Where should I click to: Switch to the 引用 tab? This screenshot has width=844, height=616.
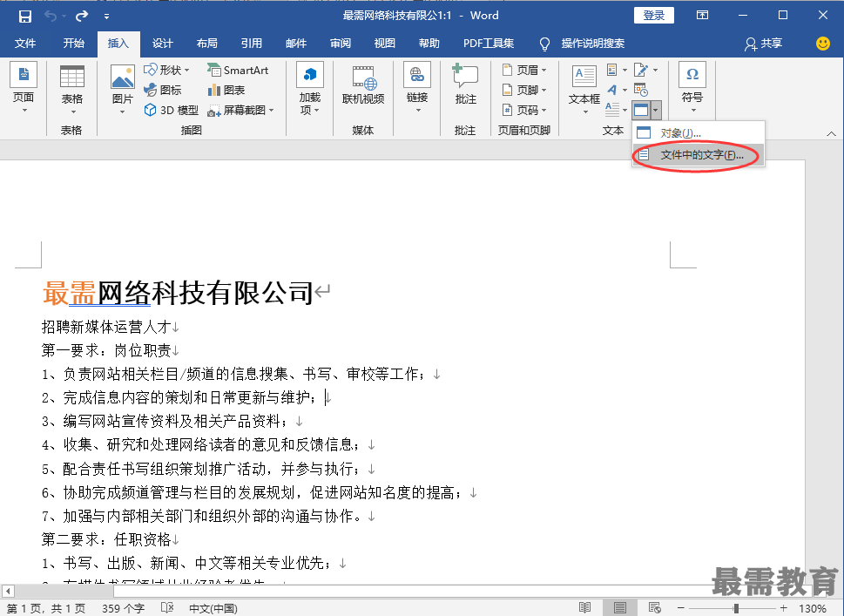(252, 44)
